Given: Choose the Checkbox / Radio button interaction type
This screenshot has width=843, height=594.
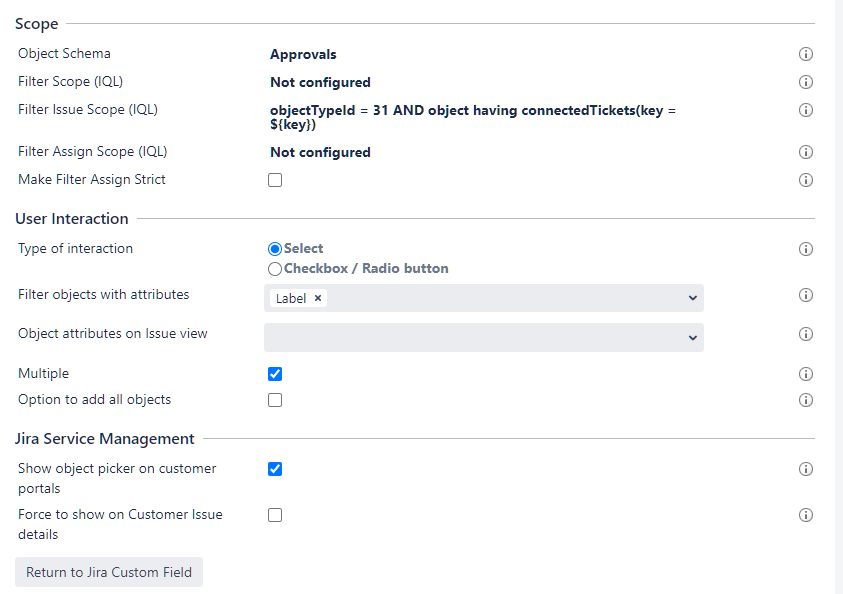Looking at the screenshot, I should (276, 269).
